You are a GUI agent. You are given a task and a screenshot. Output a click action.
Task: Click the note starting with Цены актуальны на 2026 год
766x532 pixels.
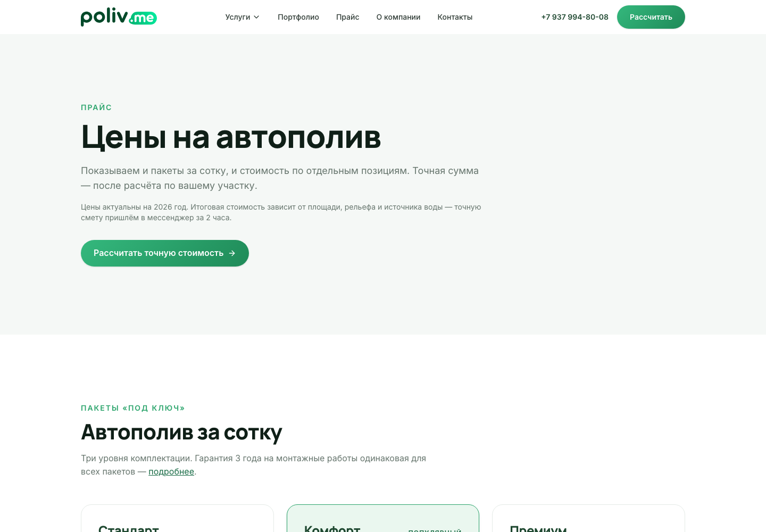tap(281, 212)
